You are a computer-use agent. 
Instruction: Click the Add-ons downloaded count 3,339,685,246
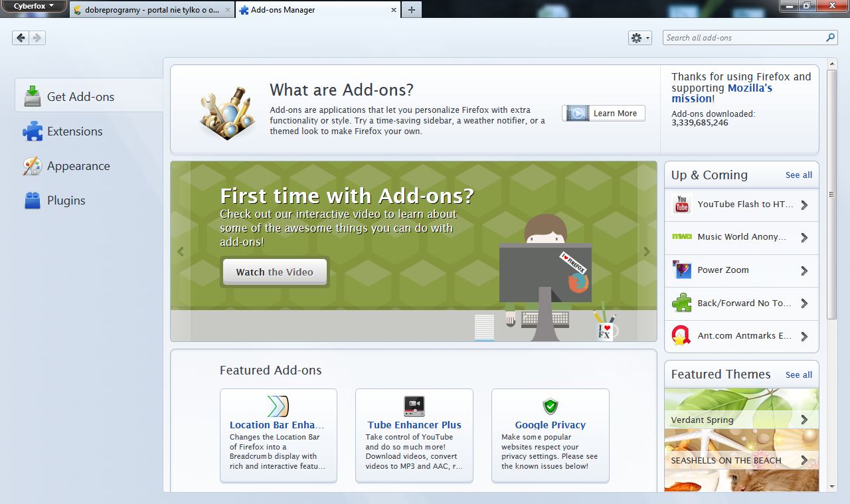coord(700,123)
